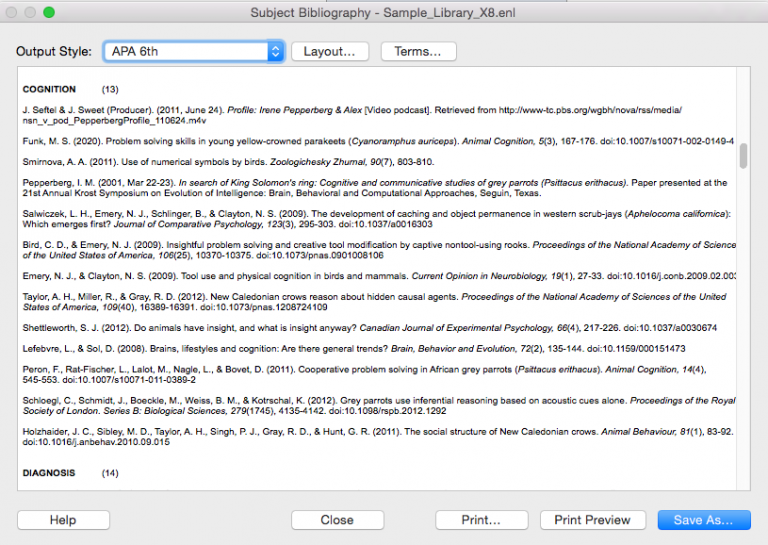Click the Print... button
The image size is (768, 545).
[x=481, y=520]
